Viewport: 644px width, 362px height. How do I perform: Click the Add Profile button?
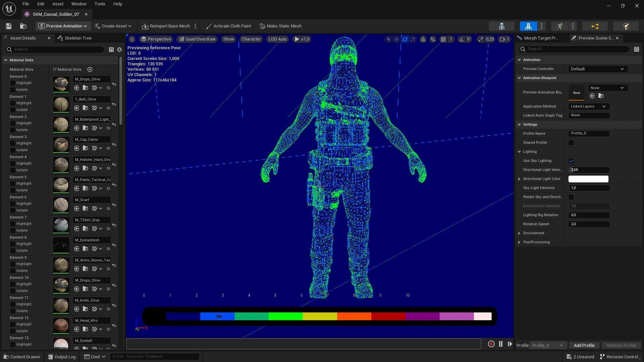[x=584, y=346]
